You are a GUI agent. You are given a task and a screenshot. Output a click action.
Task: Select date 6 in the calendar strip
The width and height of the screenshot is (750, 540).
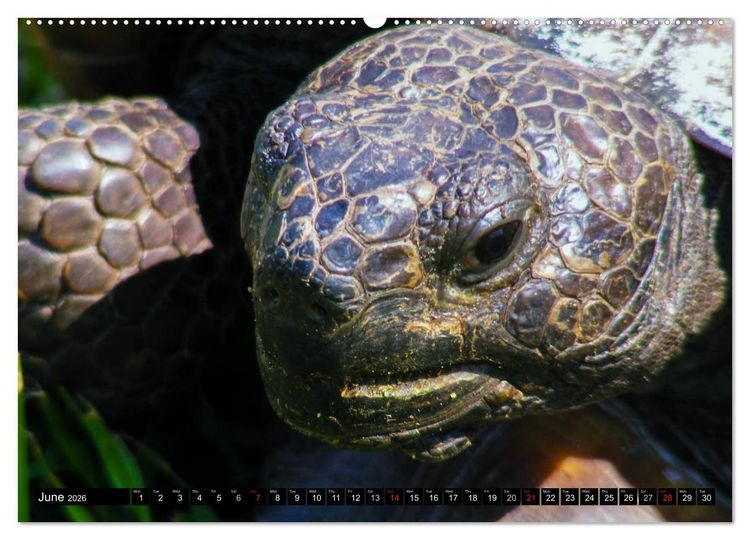[x=238, y=496]
